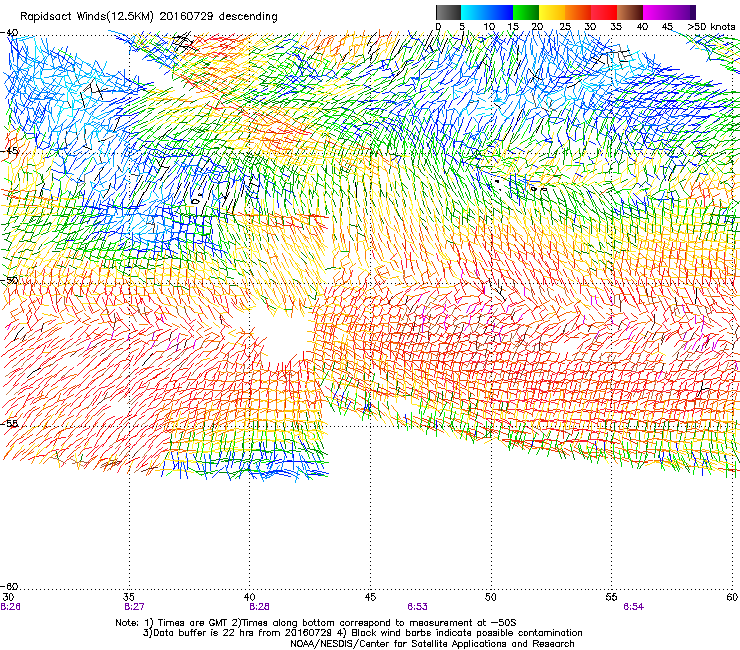Click the purple 8:26 time label
Image resolution: width=740 pixels, height=650 pixels.
tap(10, 607)
